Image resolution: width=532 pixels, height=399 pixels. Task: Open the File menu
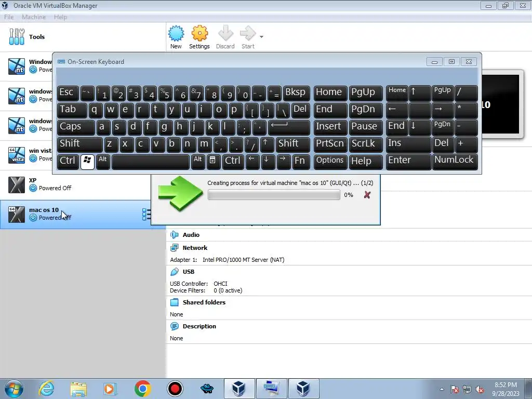[x=9, y=17]
